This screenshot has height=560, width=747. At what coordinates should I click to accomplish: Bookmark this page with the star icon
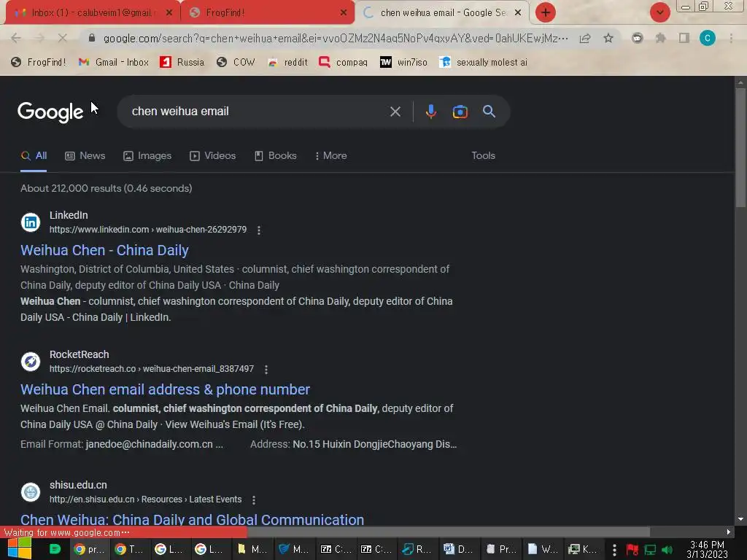pyautogui.click(x=608, y=38)
